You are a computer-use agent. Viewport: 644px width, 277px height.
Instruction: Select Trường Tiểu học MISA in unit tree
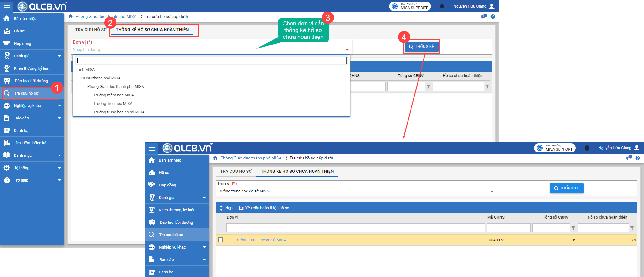point(113,103)
